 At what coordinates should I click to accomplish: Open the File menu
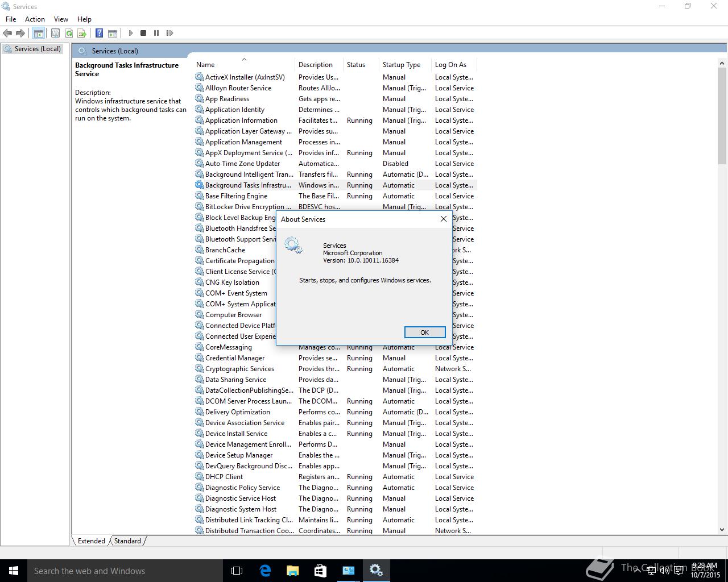click(11, 19)
